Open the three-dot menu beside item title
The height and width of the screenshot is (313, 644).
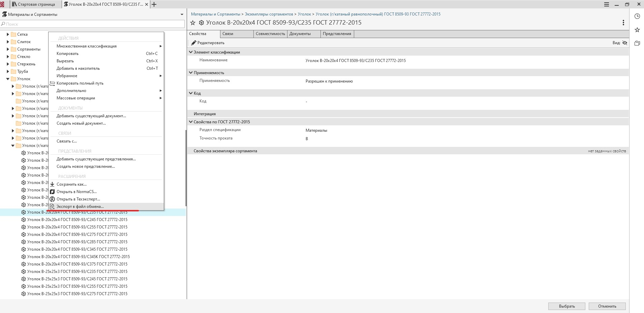(623, 23)
